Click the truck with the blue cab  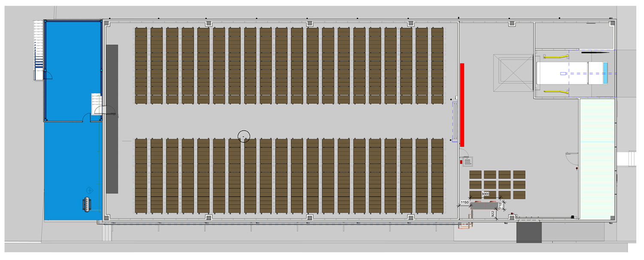(x=573, y=73)
